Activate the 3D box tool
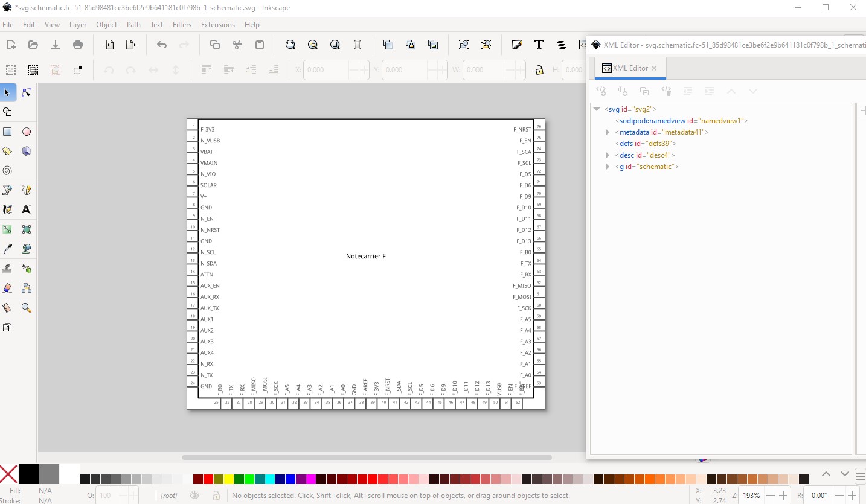This screenshot has height=504, width=866. (27, 151)
